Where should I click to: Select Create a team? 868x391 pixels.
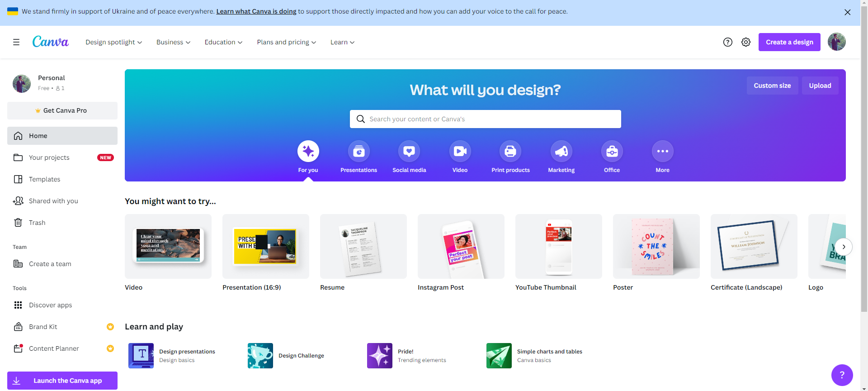tap(62, 264)
